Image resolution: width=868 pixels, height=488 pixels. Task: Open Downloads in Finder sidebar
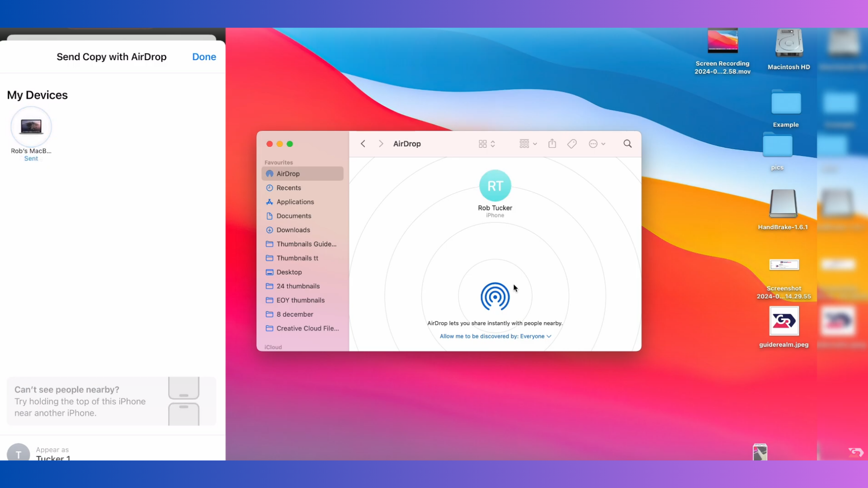click(302, 230)
